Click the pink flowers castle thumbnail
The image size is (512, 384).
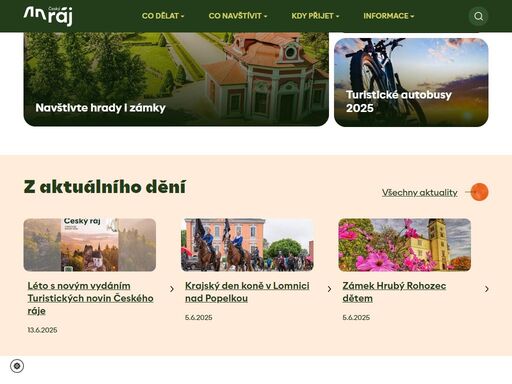coord(404,245)
